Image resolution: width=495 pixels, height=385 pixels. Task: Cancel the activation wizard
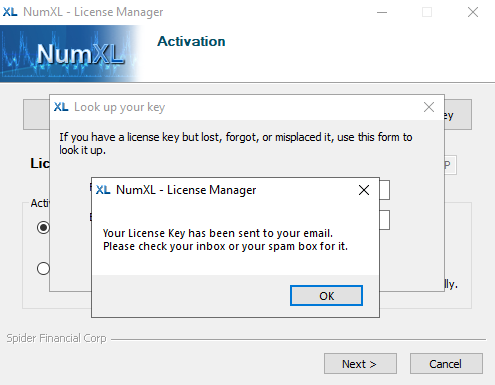pyautogui.click(x=446, y=364)
